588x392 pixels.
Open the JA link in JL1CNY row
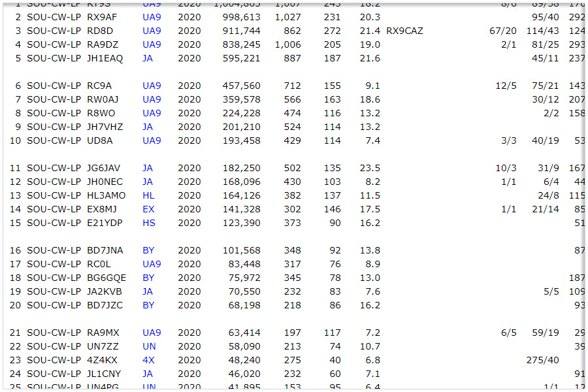pyautogui.click(x=148, y=374)
